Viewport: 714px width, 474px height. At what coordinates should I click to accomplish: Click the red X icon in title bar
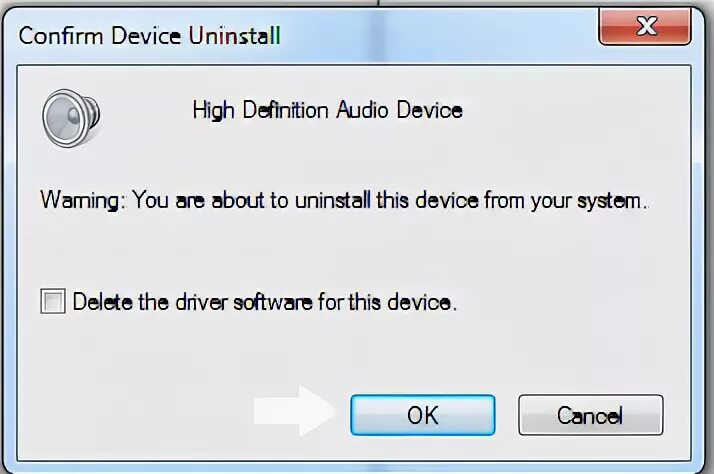647,25
